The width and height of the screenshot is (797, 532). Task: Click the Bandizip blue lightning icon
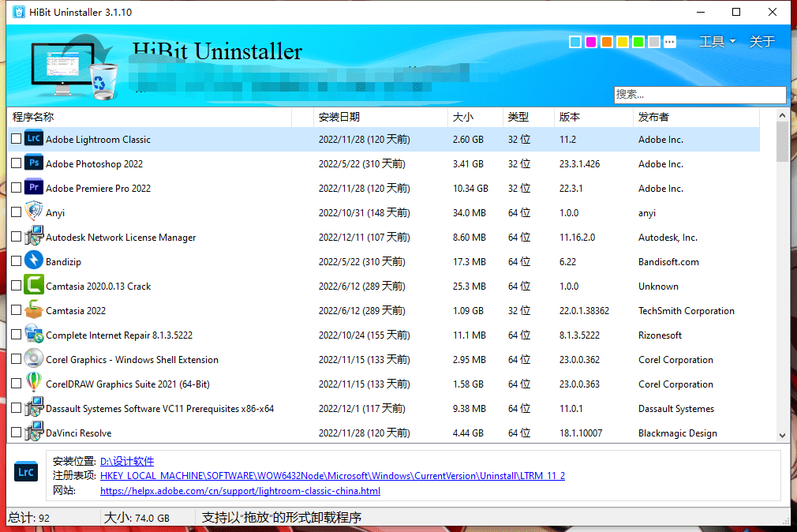coord(34,260)
